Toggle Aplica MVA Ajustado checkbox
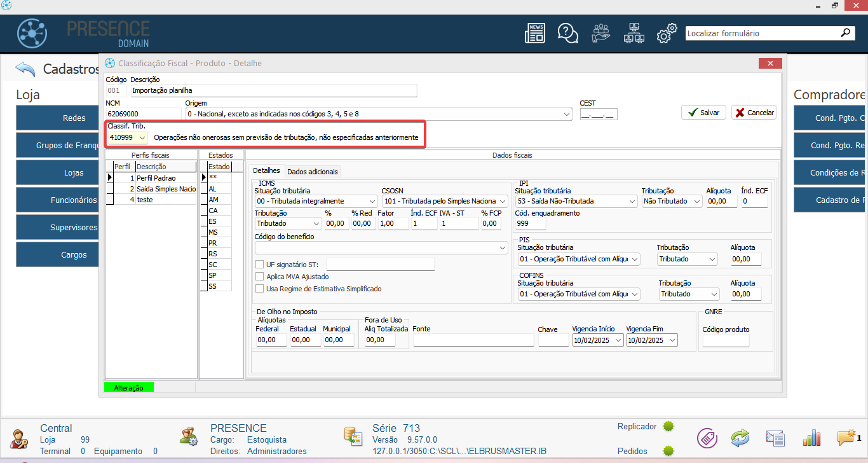The image size is (868, 463). tap(259, 277)
